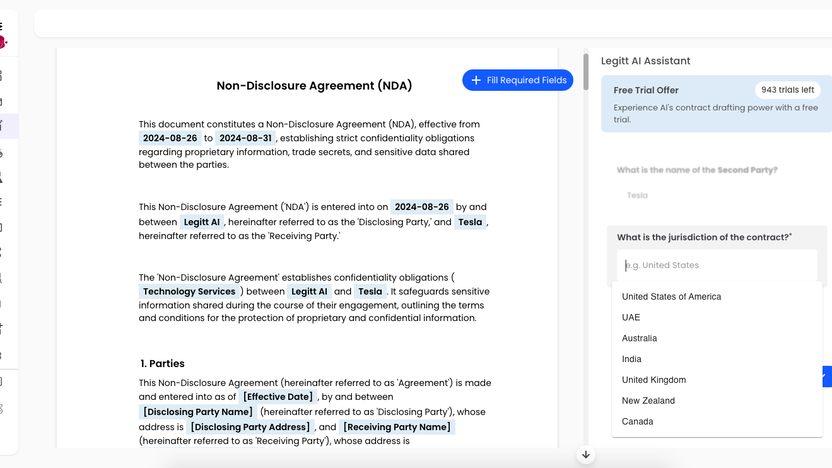The height and width of the screenshot is (468, 832).
Task: Click the [Receiving Party Name] placeholder
Action: point(397,427)
